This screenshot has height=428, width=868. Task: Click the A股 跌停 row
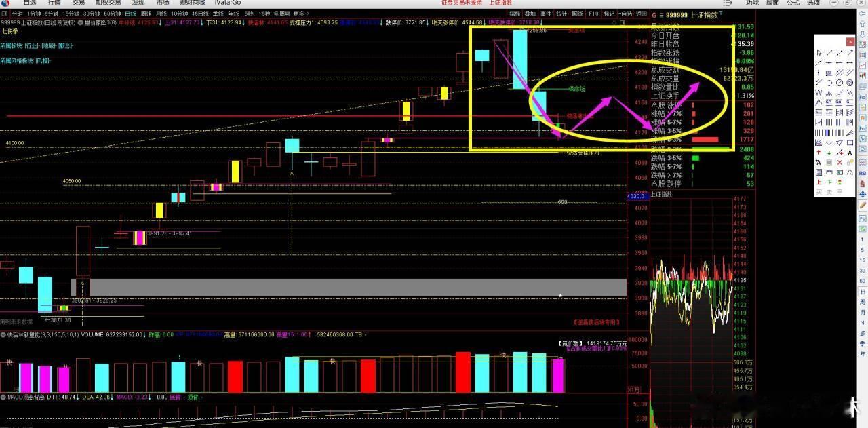tap(703, 184)
